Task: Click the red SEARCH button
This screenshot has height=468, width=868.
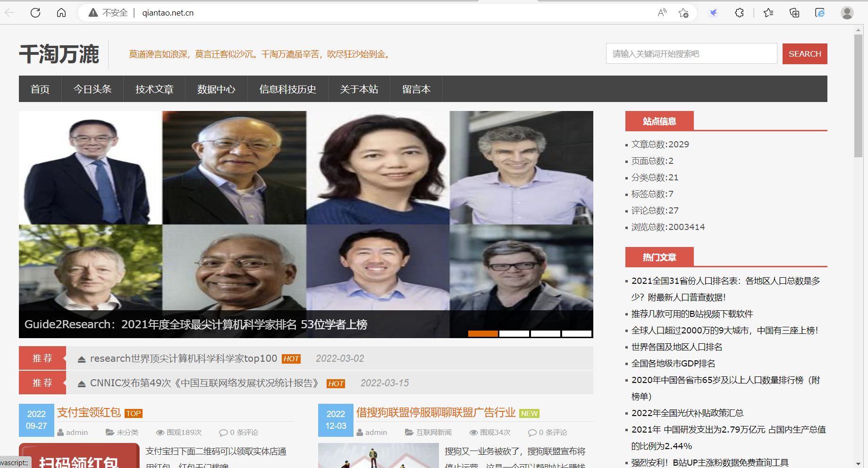Action: point(805,54)
